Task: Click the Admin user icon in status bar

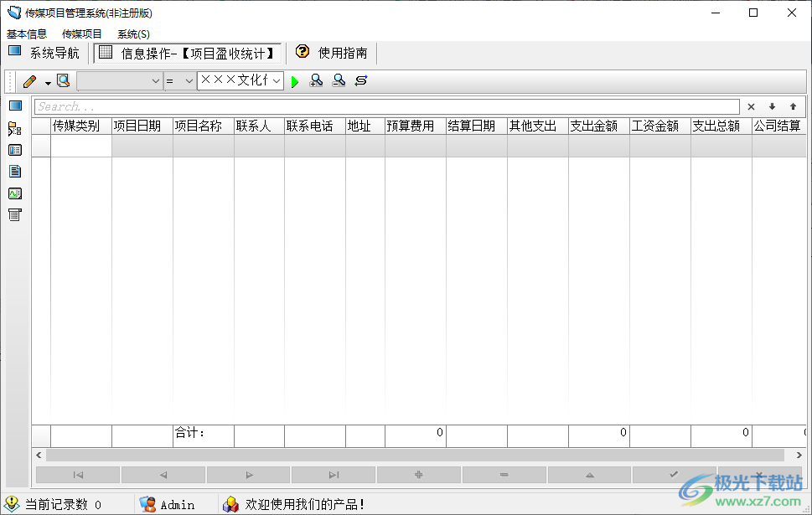Action: tap(147, 504)
